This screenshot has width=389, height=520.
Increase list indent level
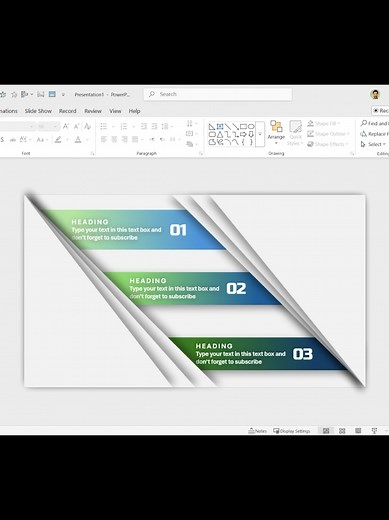(x=154, y=126)
